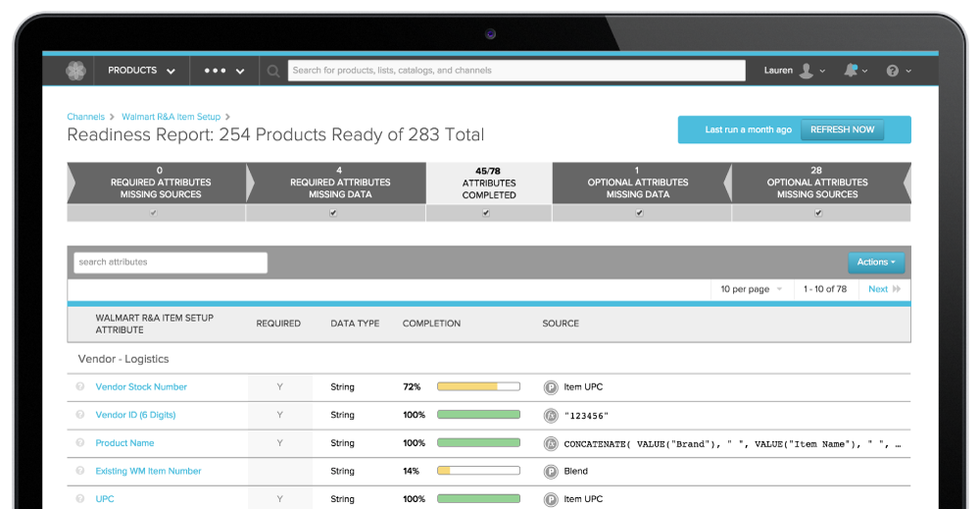
Task: Open the Actions dropdown
Action: click(x=875, y=263)
